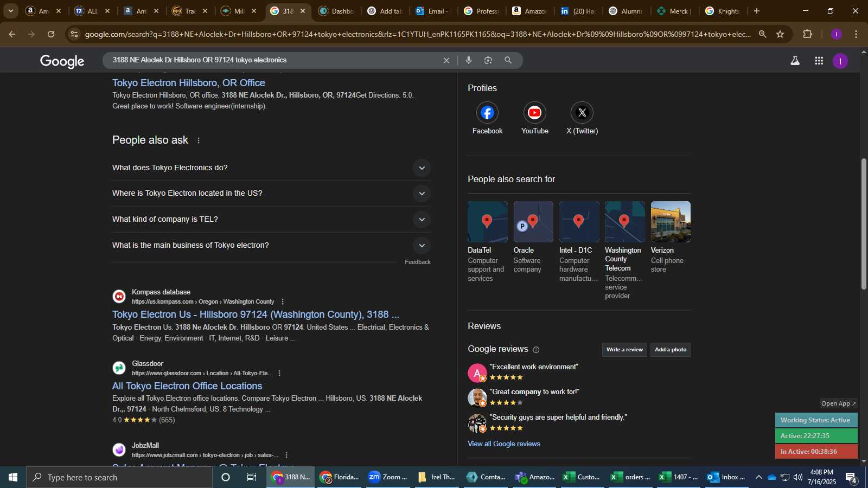Go back to previous page
The height and width of the screenshot is (488, 868).
click(x=12, y=34)
